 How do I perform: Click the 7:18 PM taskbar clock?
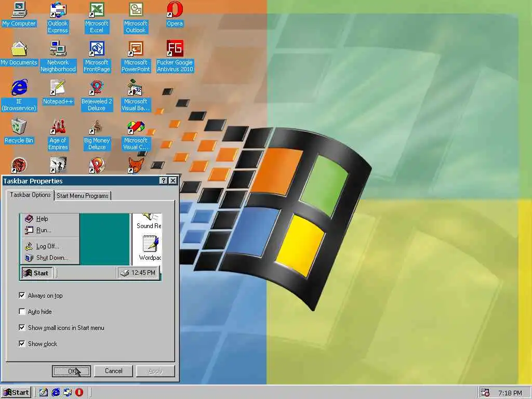510,393
